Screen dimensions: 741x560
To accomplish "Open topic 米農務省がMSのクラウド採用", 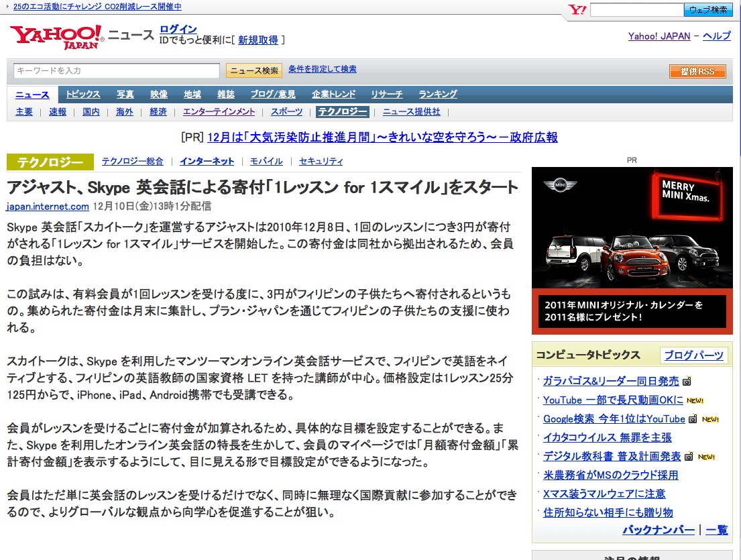I will tap(611, 475).
